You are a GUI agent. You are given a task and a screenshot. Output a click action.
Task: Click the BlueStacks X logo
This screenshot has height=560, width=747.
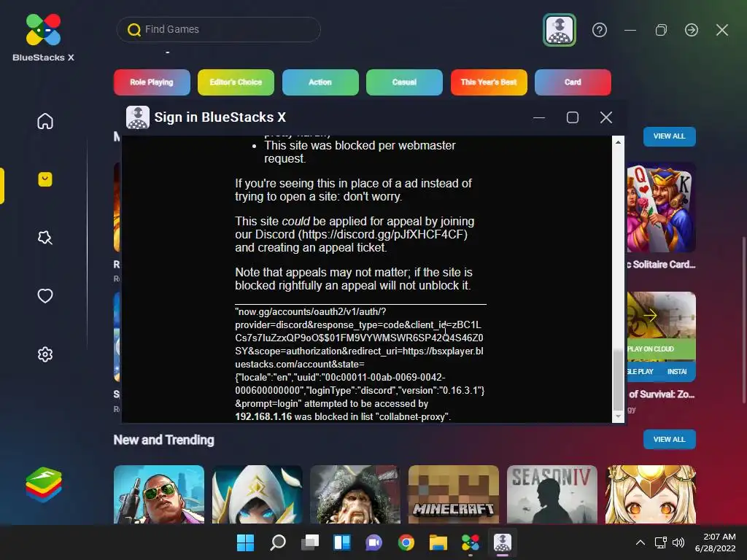pos(43,38)
